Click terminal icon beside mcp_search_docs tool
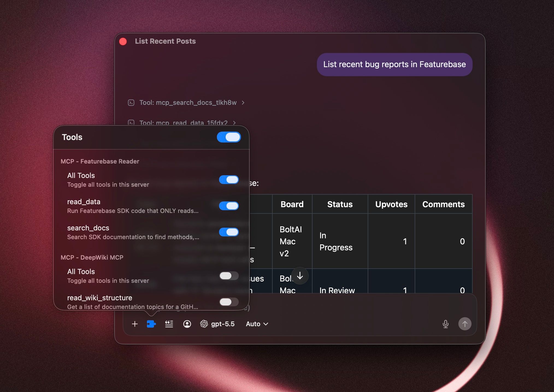The height and width of the screenshot is (392, 554). 131,103
